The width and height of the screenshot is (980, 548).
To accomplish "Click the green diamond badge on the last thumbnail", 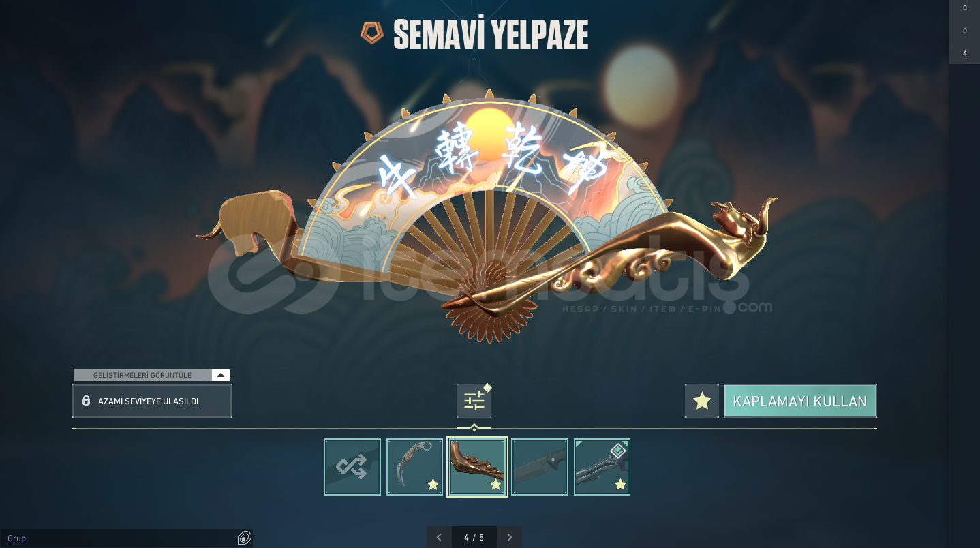I will tap(618, 451).
